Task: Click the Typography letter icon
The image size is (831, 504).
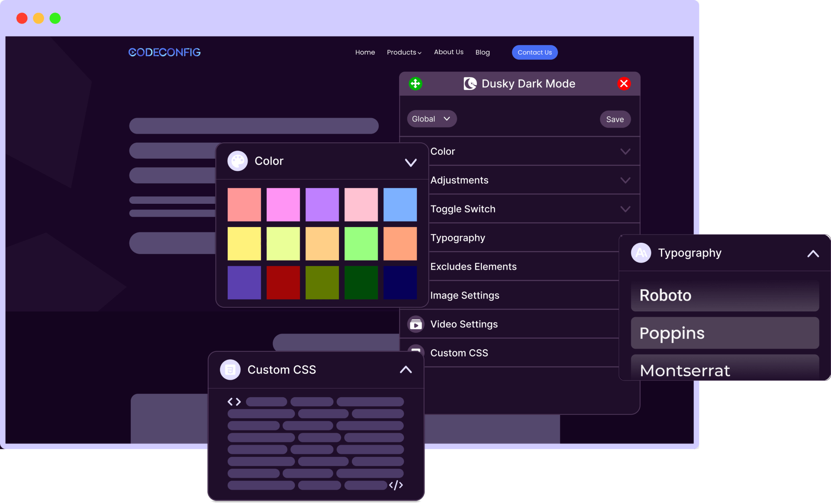Action: (x=641, y=253)
